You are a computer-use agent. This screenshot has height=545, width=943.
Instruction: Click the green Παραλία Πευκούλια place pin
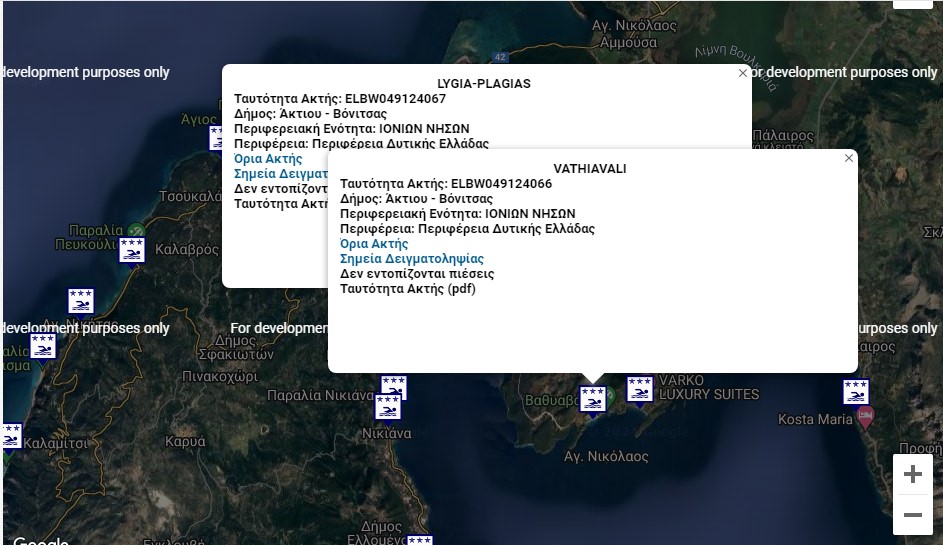[136, 231]
